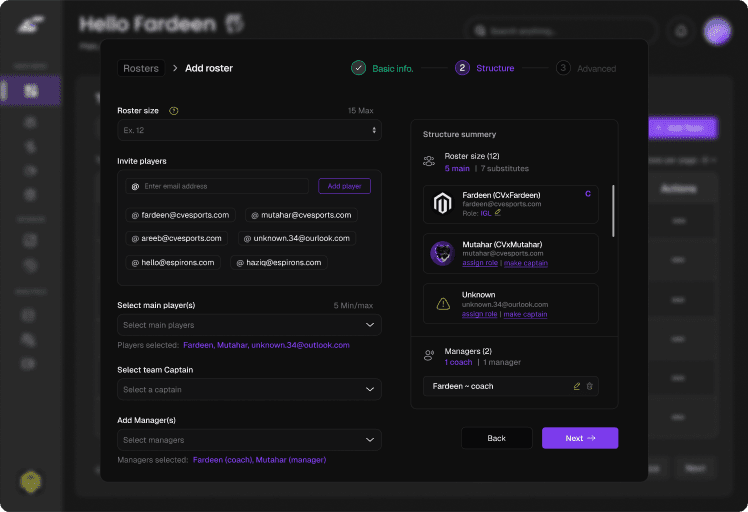Click the Unknown player warning icon
Viewport: 748px width, 512px height.
(x=442, y=304)
